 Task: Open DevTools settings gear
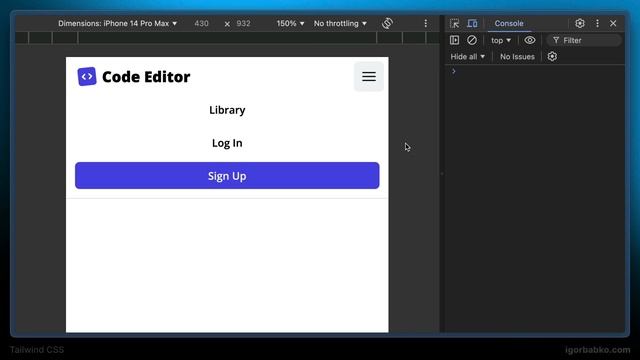[580, 23]
